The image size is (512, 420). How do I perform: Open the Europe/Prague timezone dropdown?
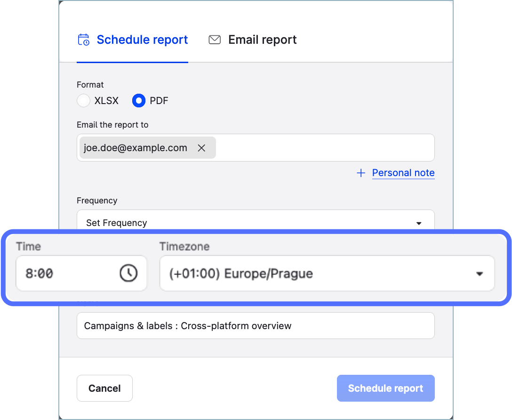[328, 273]
